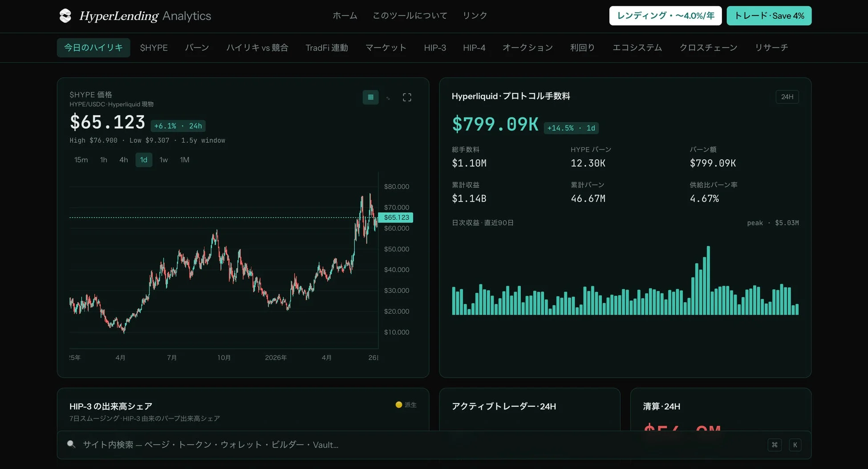
Task: Open the HIP-4 tab
Action: 474,48
